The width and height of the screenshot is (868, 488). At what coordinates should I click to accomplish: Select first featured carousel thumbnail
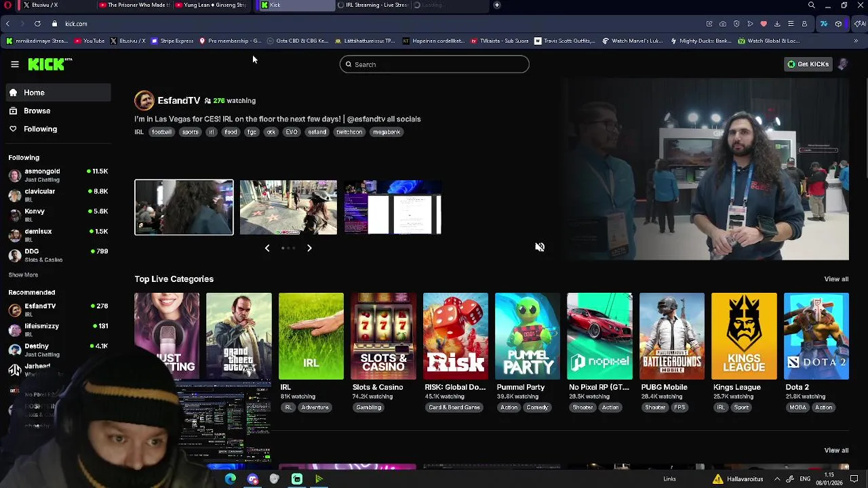click(184, 207)
